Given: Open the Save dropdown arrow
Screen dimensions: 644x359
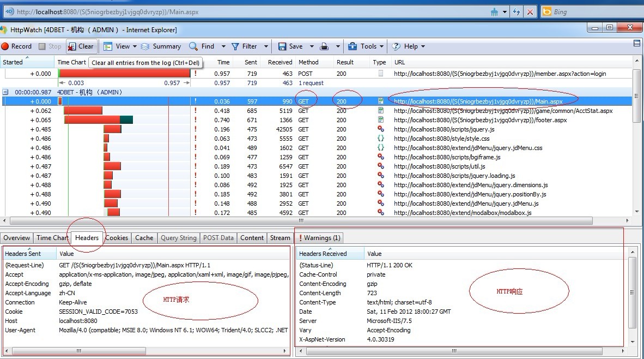Looking at the screenshot, I should 312,46.
